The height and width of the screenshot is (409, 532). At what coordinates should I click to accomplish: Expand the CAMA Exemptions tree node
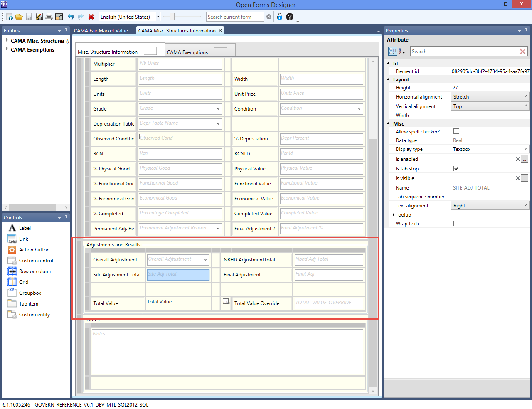coord(7,49)
